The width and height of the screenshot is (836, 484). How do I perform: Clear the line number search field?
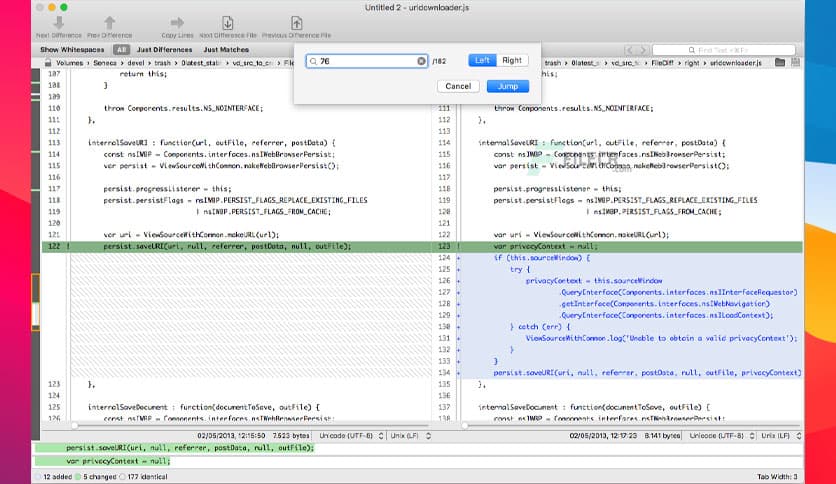(421, 61)
